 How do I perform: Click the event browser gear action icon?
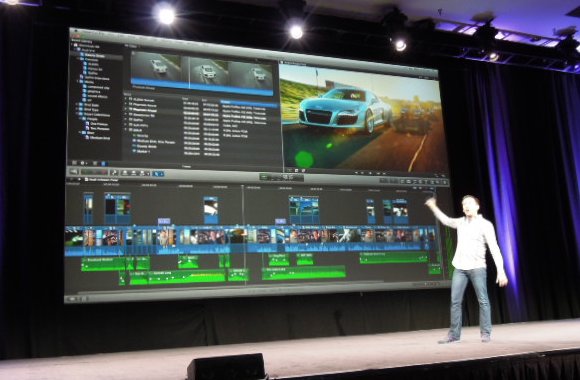click(x=83, y=163)
